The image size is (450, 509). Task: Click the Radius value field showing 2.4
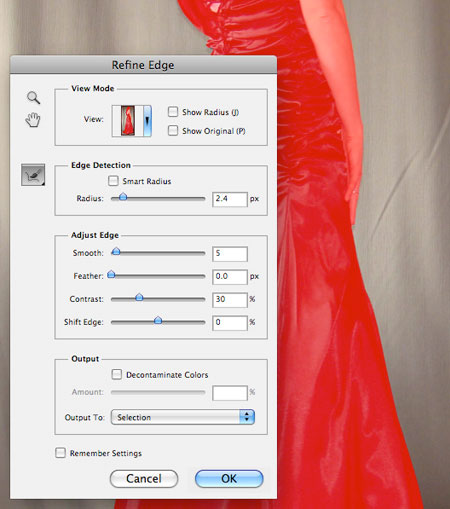tap(230, 199)
